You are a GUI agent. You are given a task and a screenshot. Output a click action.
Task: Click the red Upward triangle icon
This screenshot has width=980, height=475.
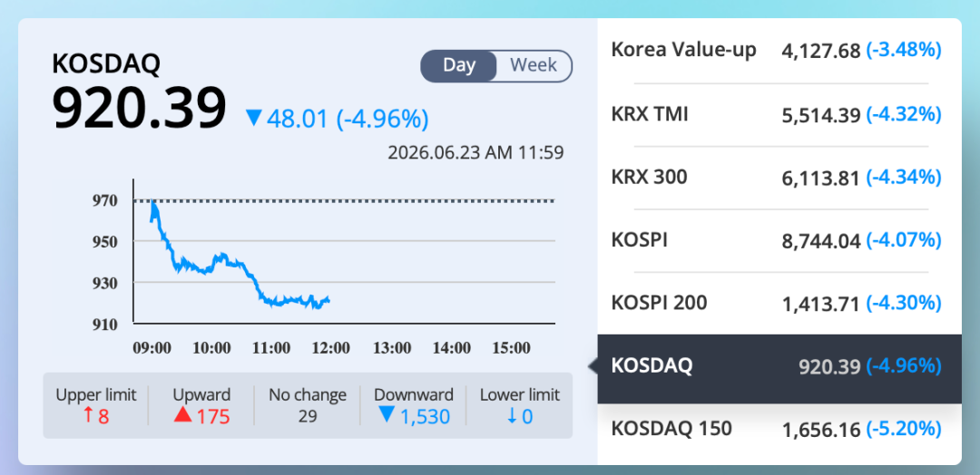[182, 414]
